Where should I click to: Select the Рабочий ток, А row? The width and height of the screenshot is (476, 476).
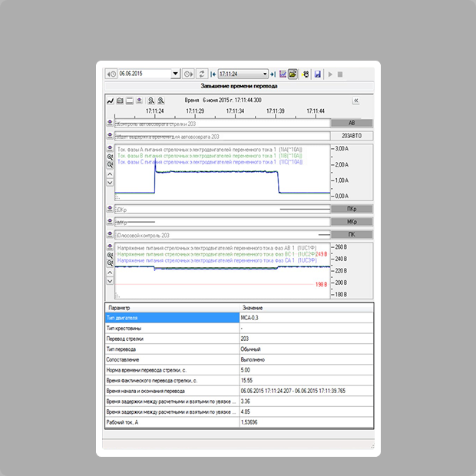240,422
